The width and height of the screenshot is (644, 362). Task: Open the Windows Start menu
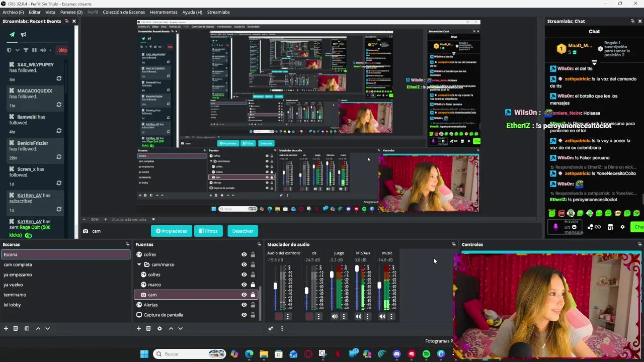[144, 354]
